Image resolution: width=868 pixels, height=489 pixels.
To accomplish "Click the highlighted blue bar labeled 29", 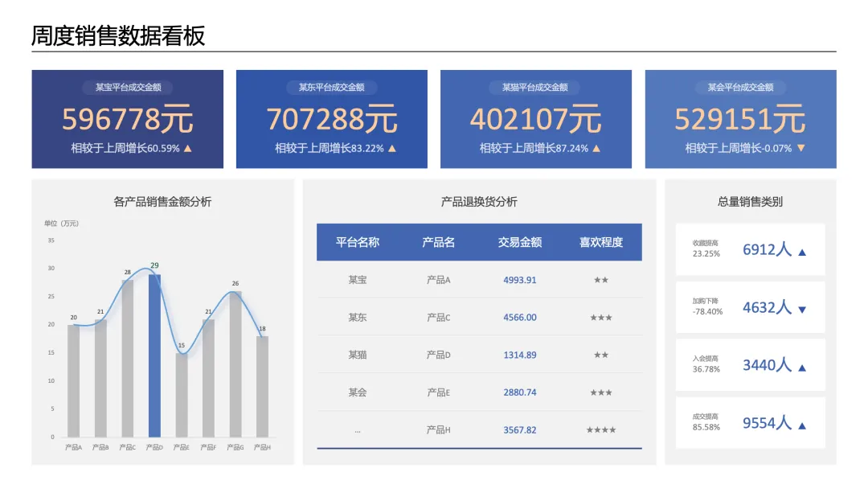I will pyautogui.click(x=154, y=355).
